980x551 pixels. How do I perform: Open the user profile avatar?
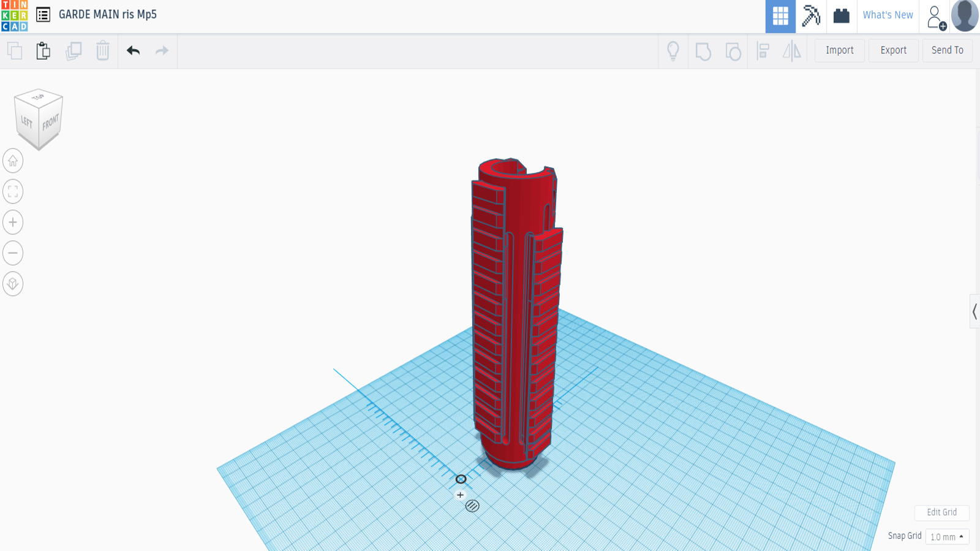point(965,16)
